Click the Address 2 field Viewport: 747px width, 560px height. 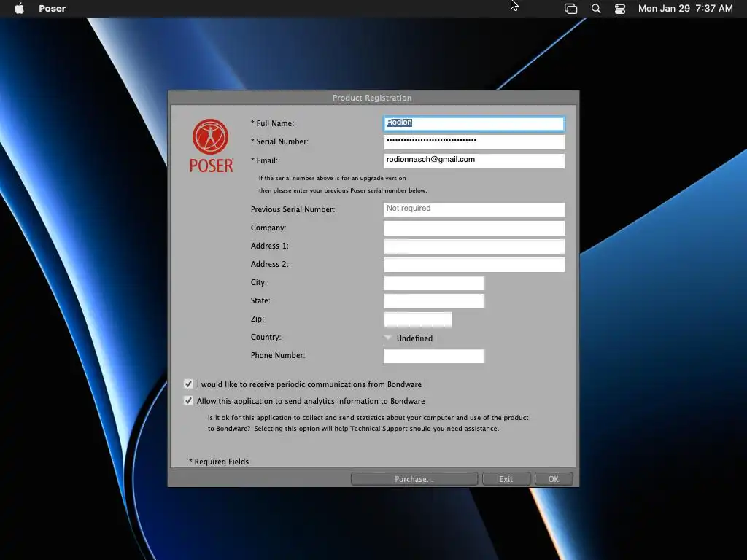pos(473,264)
